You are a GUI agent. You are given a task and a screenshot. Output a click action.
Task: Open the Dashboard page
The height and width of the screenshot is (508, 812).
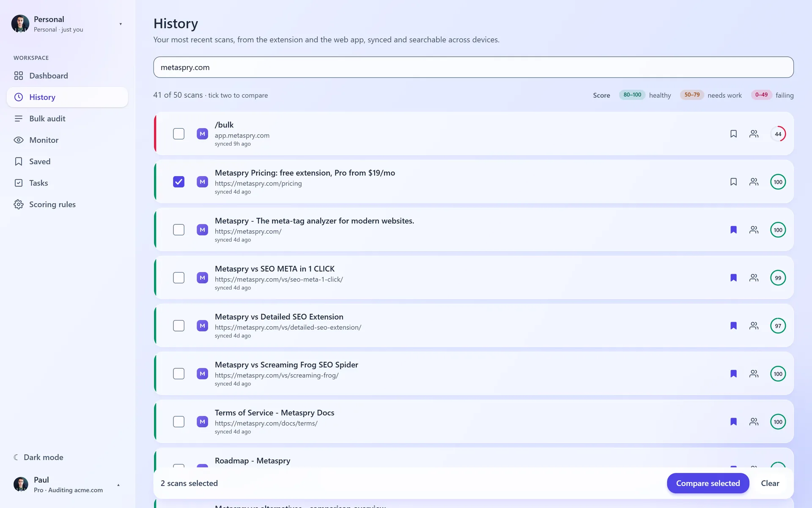(x=67, y=76)
